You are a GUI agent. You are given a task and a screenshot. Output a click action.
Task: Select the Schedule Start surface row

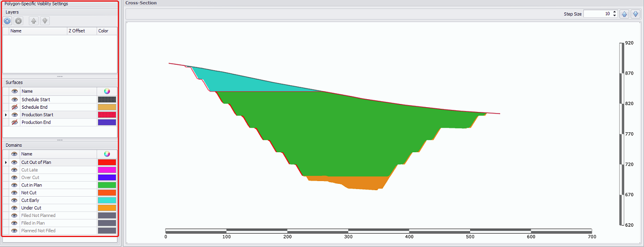(60, 100)
